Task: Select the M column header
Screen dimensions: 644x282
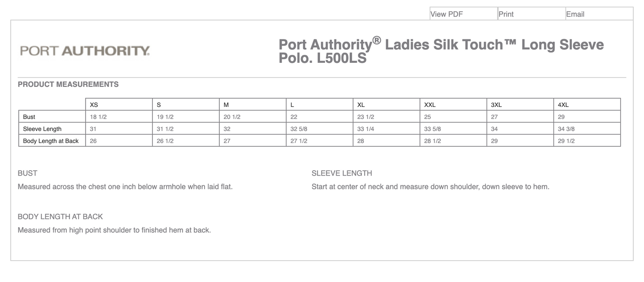Action: click(x=226, y=104)
